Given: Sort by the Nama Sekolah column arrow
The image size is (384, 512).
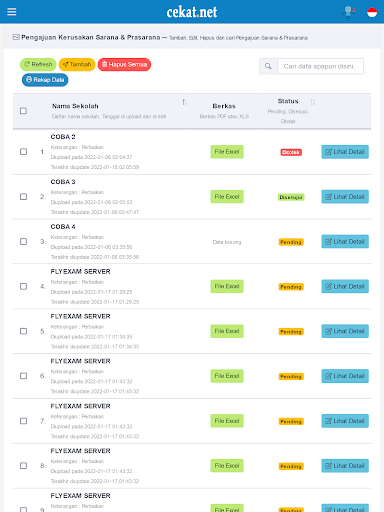Looking at the screenshot, I should [184, 102].
